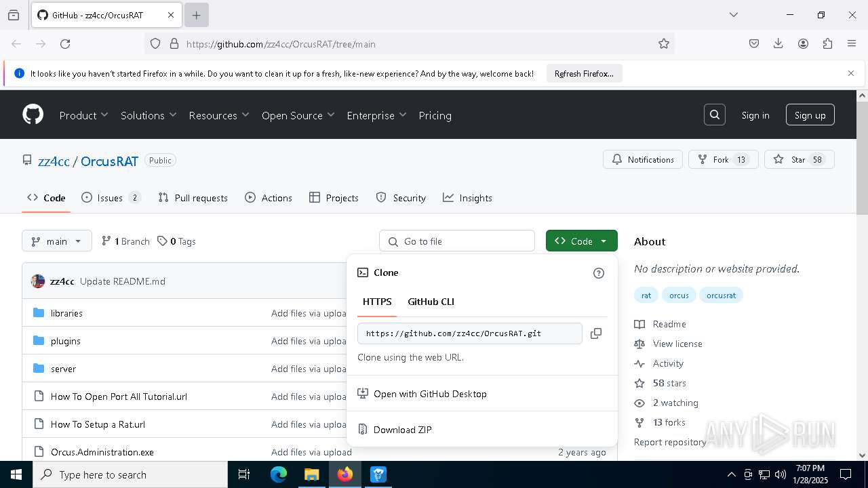Viewport: 868px width, 488px height.
Task: Toggle the green Code dropdown button
Action: [582, 241]
